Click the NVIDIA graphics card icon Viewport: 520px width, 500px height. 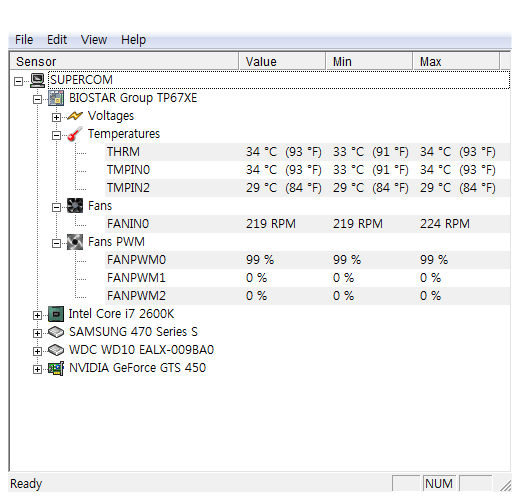(x=56, y=368)
